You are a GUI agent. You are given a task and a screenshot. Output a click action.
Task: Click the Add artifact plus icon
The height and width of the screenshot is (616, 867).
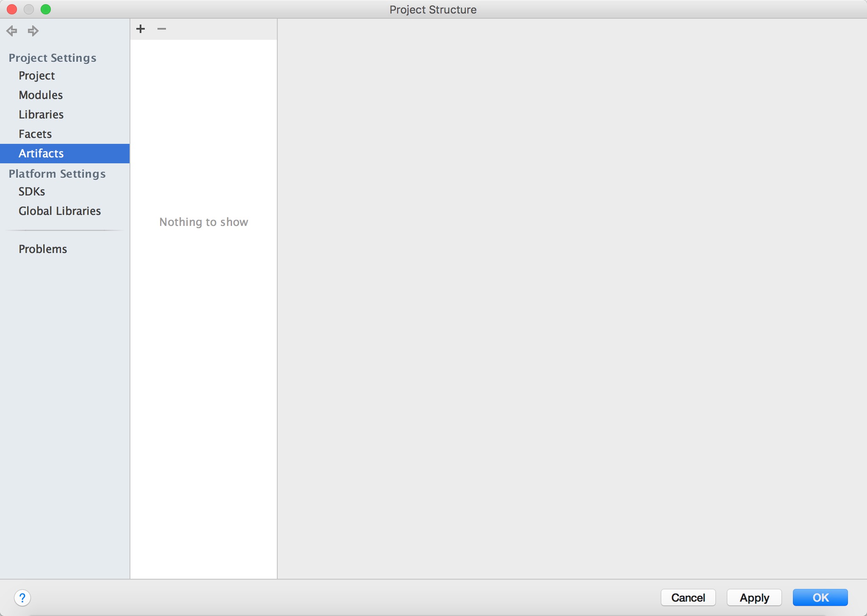pos(141,29)
